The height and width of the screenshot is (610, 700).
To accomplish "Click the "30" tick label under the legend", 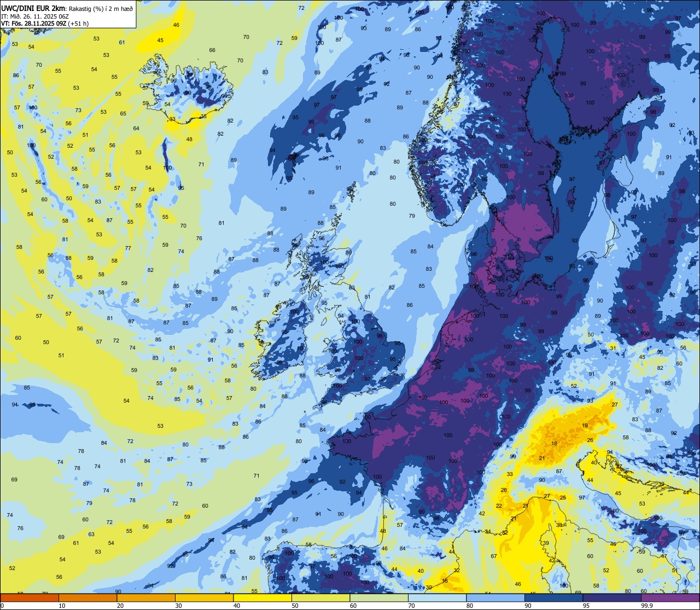I will pos(178,606).
